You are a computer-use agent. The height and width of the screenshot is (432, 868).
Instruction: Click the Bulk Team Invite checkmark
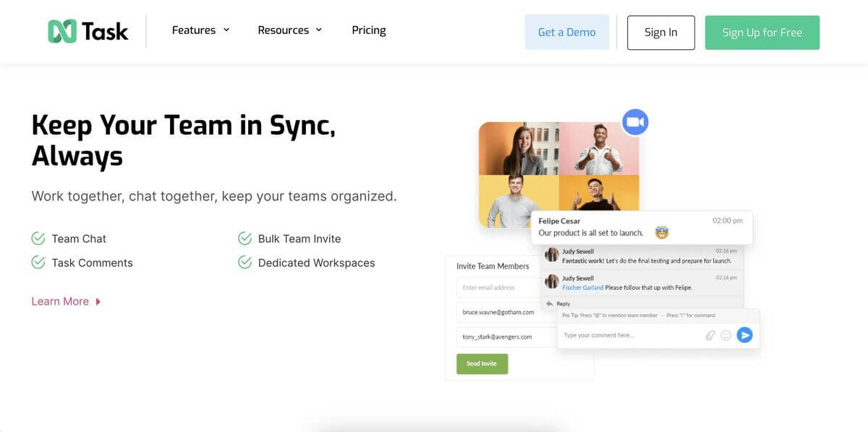pyautogui.click(x=244, y=239)
